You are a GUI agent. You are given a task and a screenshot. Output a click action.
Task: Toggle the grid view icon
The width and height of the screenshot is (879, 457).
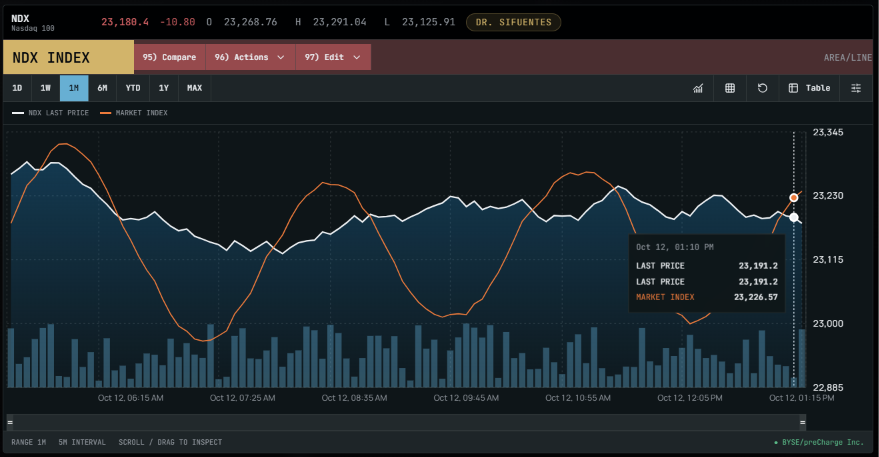pyautogui.click(x=730, y=88)
